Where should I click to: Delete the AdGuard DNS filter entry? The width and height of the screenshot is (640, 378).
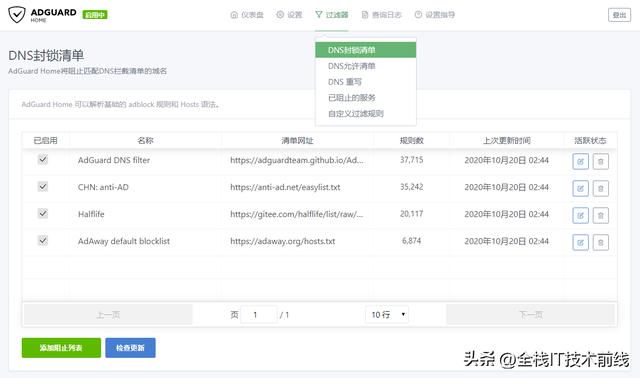[x=600, y=161]
